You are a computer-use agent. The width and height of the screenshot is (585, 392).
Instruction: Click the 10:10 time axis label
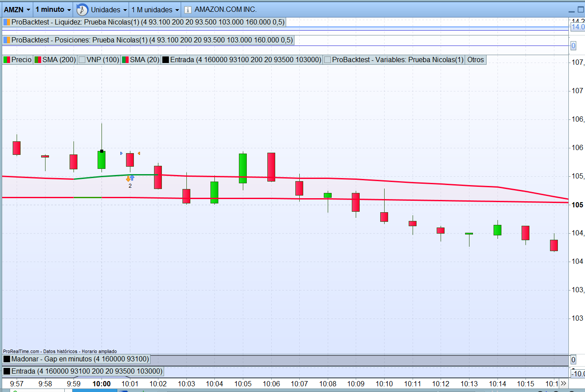(384, 384)
